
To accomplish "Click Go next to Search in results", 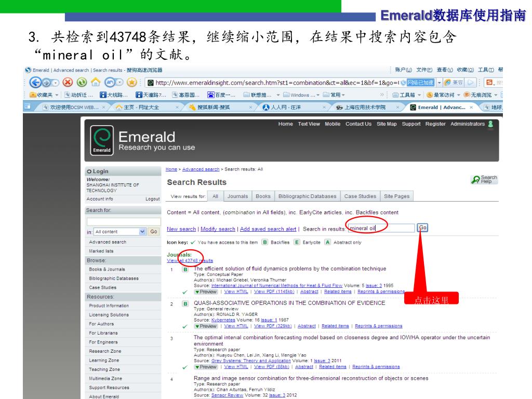I will click(423, 228).
